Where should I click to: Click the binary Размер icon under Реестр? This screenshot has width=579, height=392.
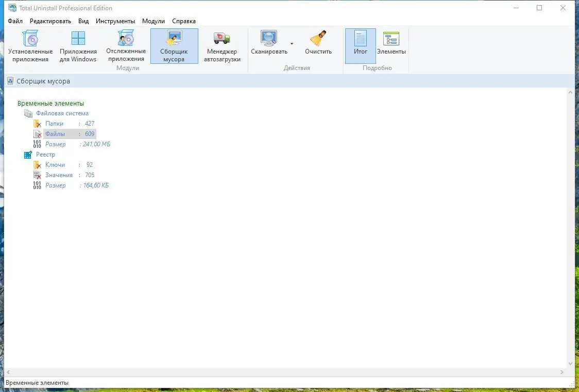(x=37, y=185)
